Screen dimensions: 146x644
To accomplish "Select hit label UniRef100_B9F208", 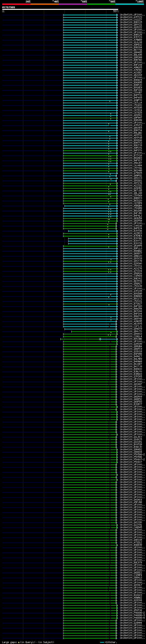I will point(131,65).
